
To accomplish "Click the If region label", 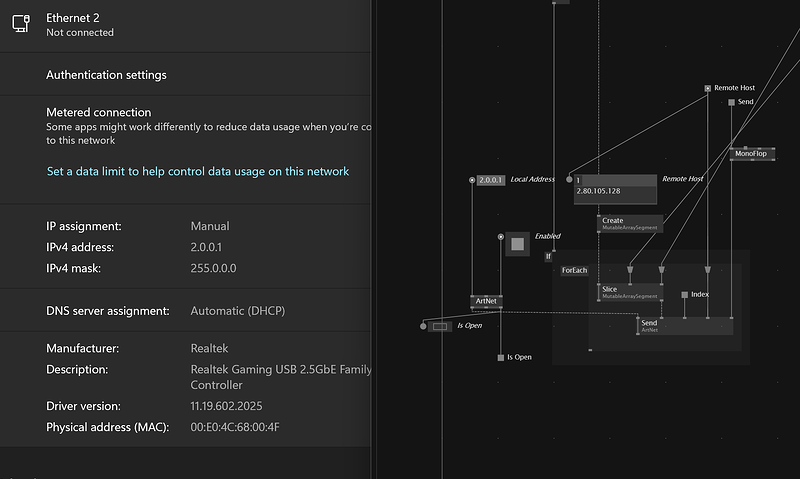I will [548, 257].
